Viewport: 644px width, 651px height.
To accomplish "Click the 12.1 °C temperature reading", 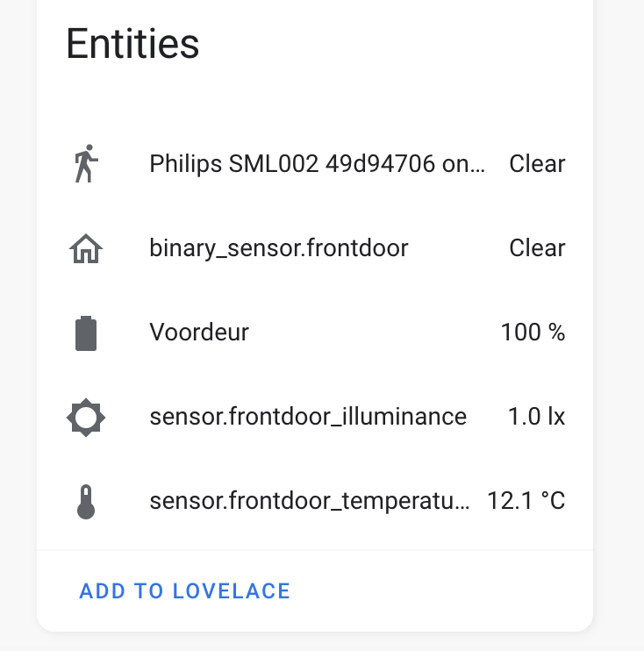I will [x=526, y=501].
